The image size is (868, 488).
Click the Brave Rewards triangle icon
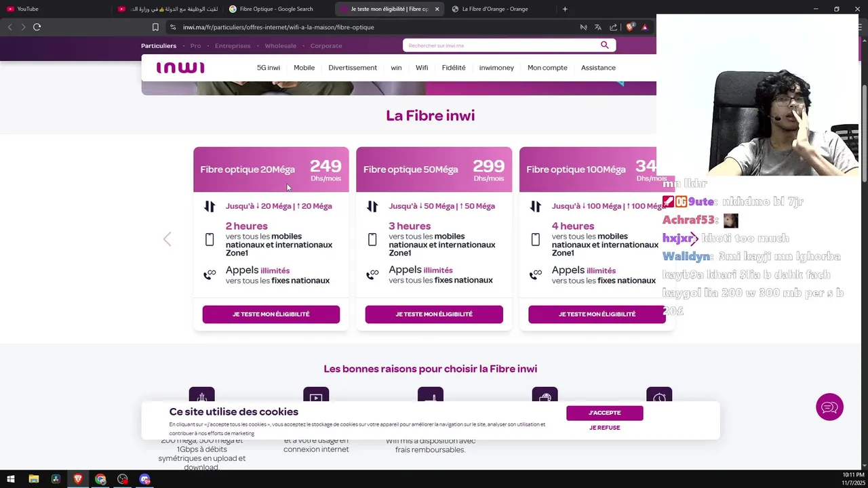click(645, 27)
